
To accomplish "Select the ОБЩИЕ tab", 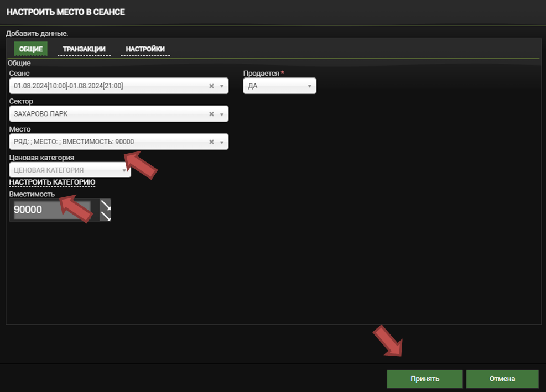I will point(31,49).
